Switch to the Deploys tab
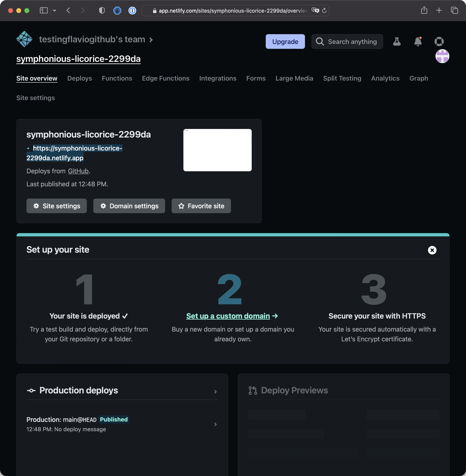 pyautogui.click(x=79, y=78)
